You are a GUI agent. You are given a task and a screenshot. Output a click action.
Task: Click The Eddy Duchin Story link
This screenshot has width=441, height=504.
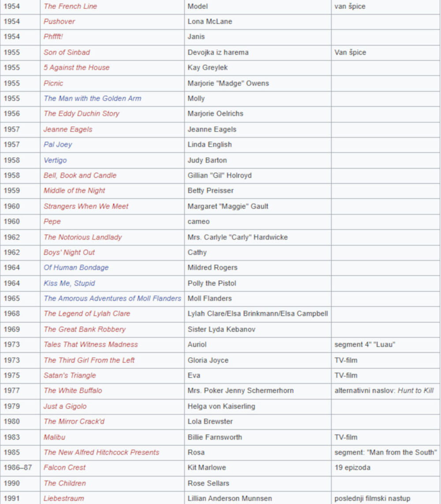[x=81, y=114]
